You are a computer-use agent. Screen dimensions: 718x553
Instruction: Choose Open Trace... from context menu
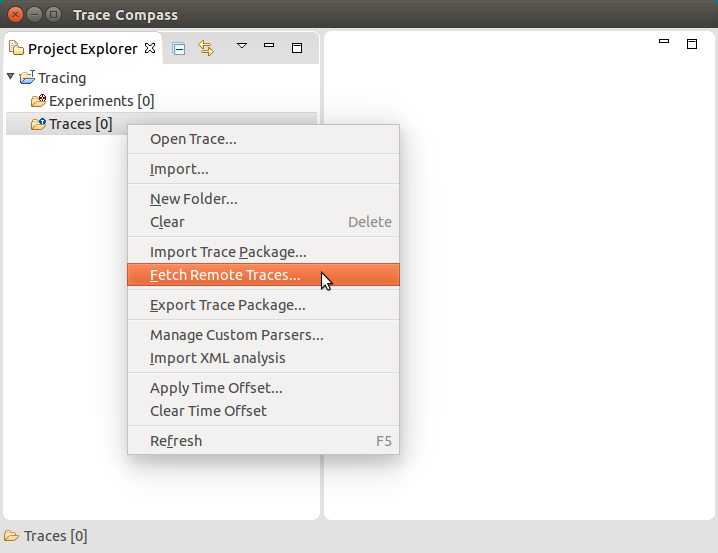[193, 139]
